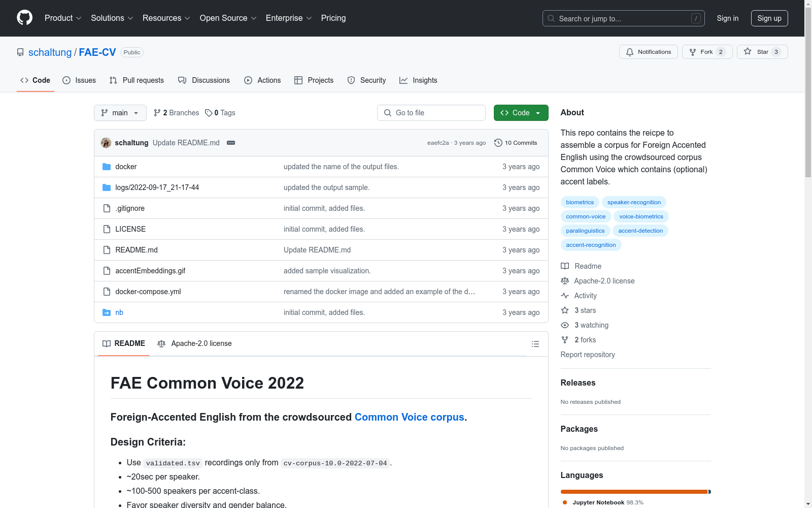The image size is (812, 508).
Task: Click schaltung's avatar in commit bar
Action: (x=106, y=143)
